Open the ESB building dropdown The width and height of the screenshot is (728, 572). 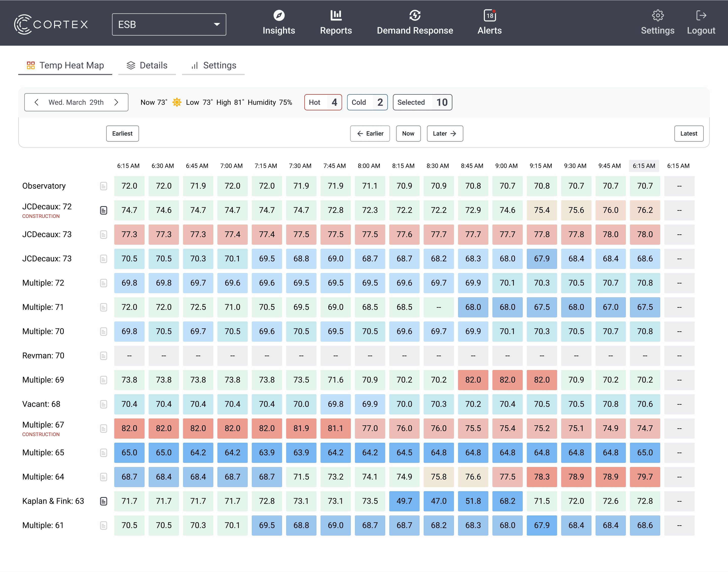[169, 24]
